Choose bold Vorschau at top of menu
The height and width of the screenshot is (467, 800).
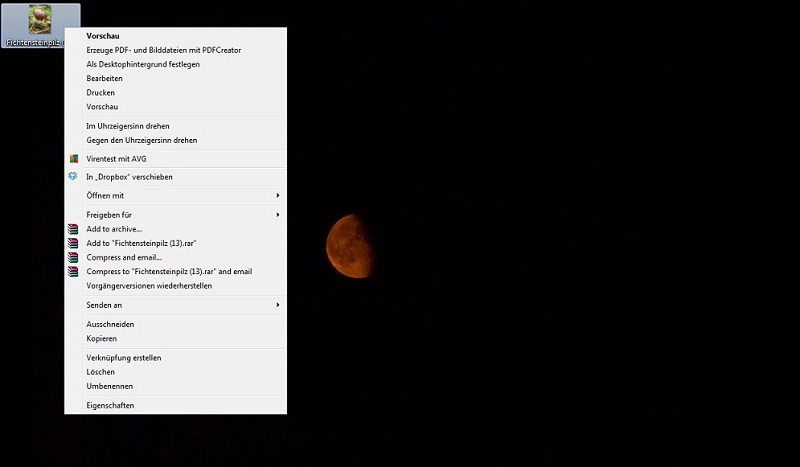click(x=103, y=36)
